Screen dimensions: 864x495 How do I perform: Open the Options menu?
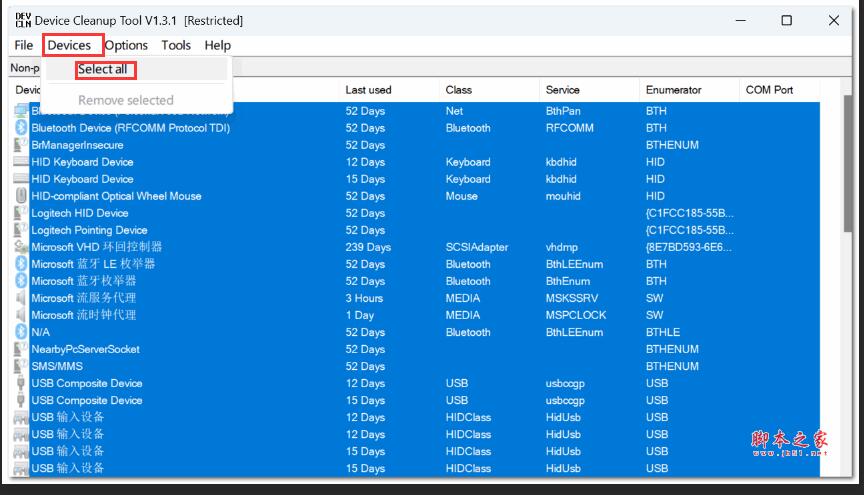pos(126,45)
